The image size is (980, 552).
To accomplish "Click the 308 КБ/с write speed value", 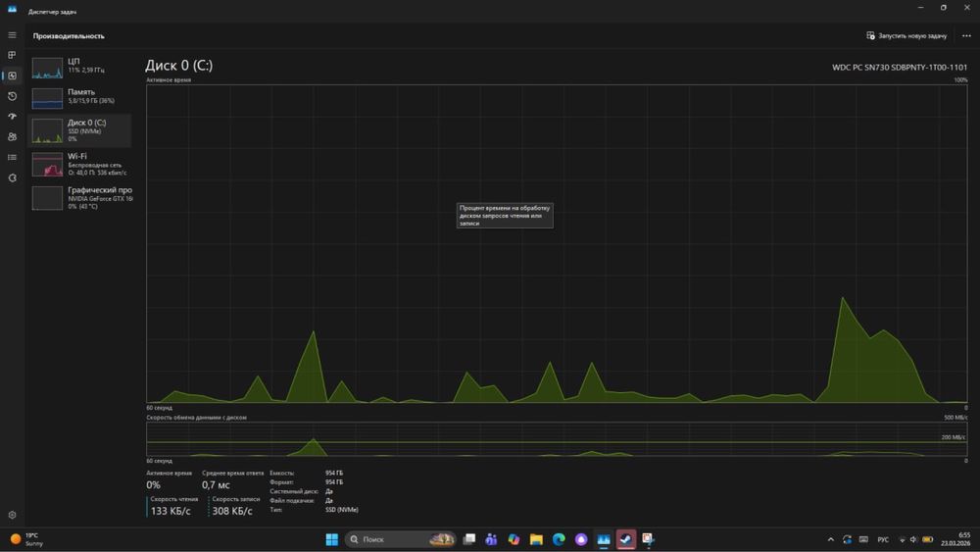I will point(232,511).
